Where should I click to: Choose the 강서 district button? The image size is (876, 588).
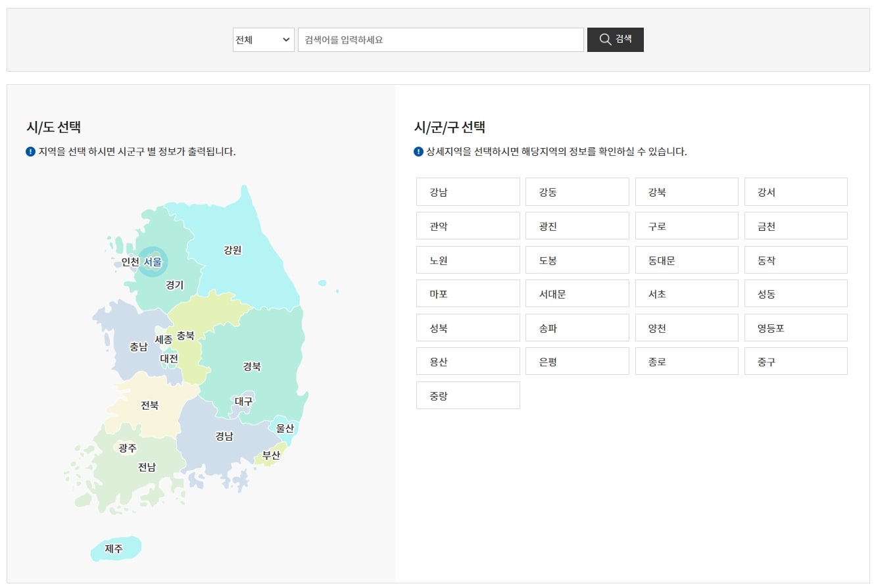796,191
